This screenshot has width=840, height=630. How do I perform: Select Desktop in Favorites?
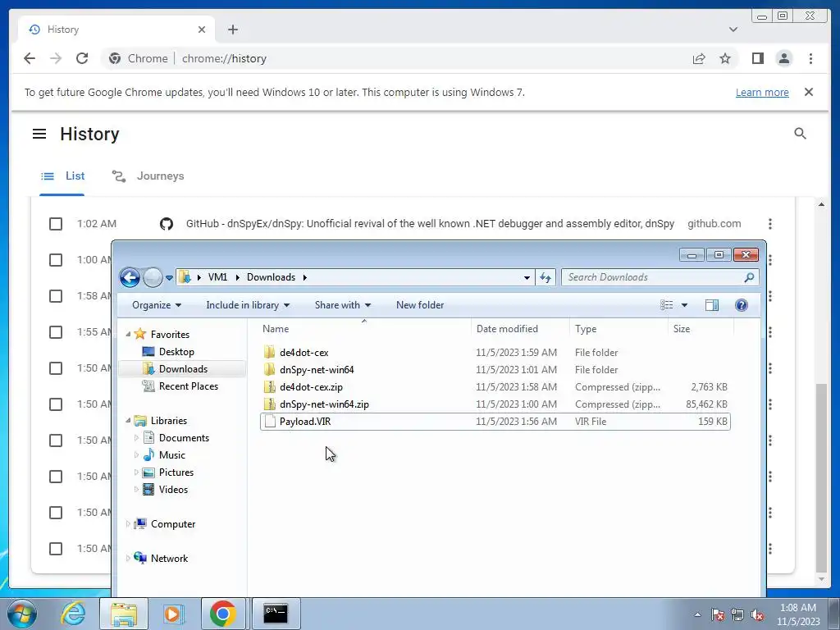click(x=176, y=352)
